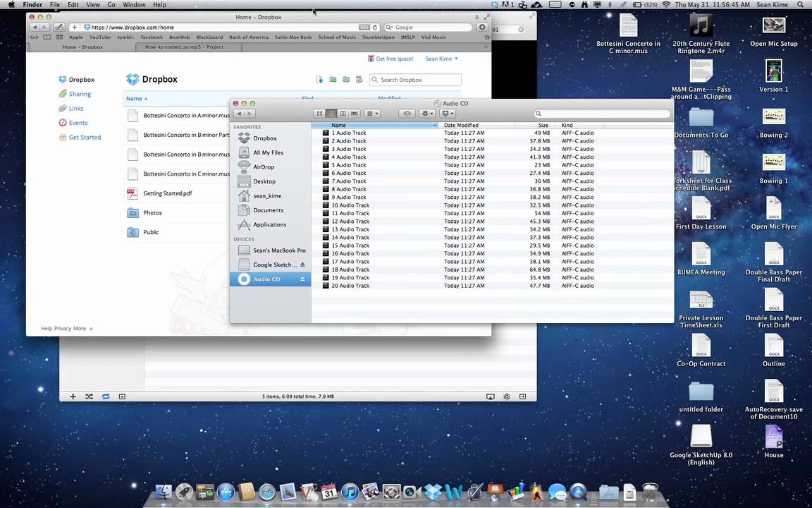The image size is (812, 508).
Task: Click the Finder window search field
Action: pos(602,114)
